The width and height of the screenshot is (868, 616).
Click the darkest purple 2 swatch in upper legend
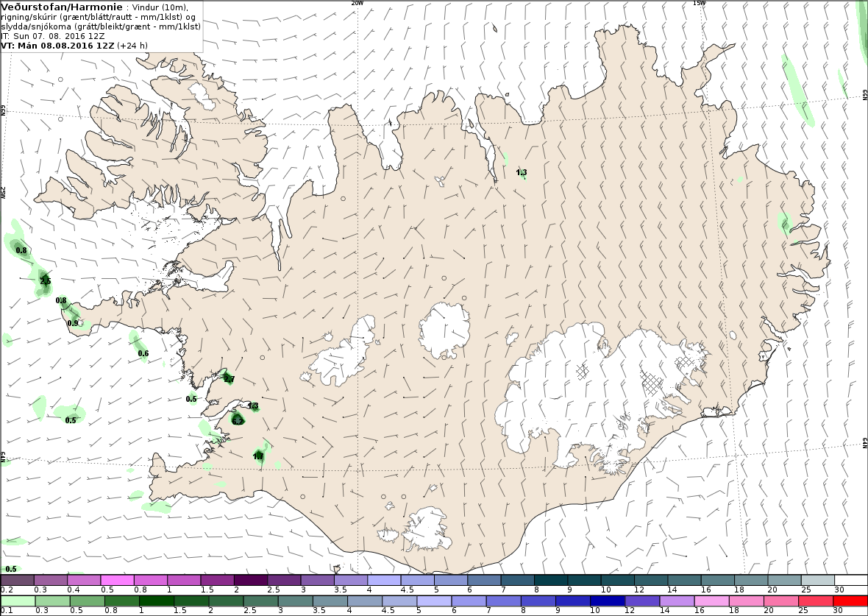251,580
